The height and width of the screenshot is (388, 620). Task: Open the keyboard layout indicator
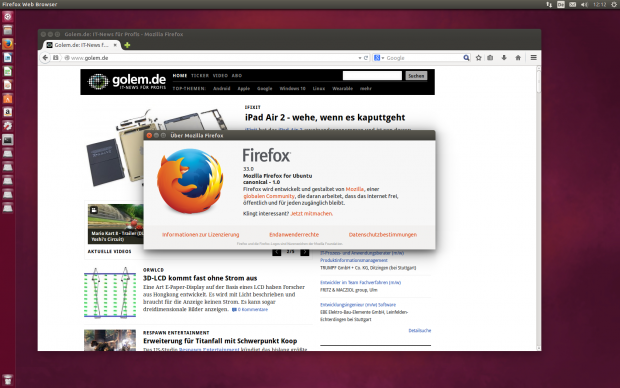(x=561, y=4)
